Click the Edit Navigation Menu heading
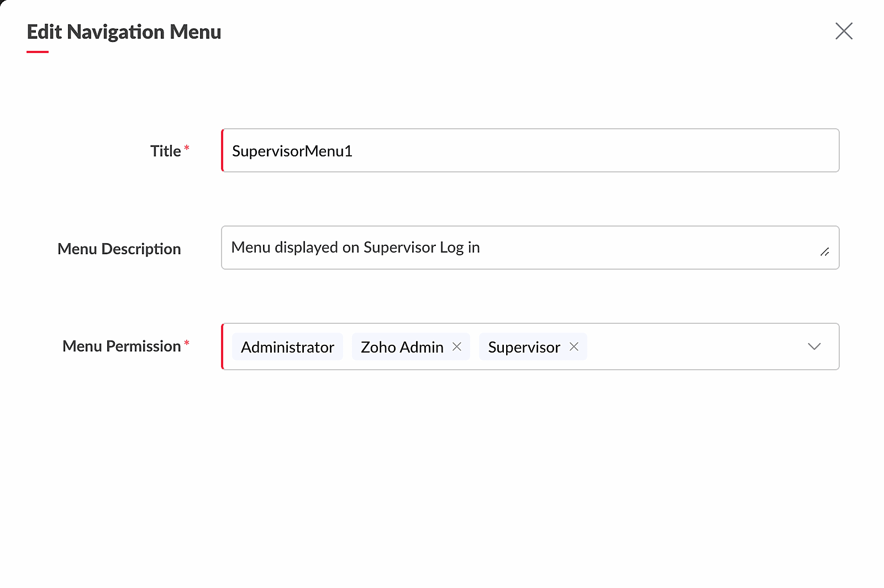This screenshot has width=884, height=588. tap(124, 32)
